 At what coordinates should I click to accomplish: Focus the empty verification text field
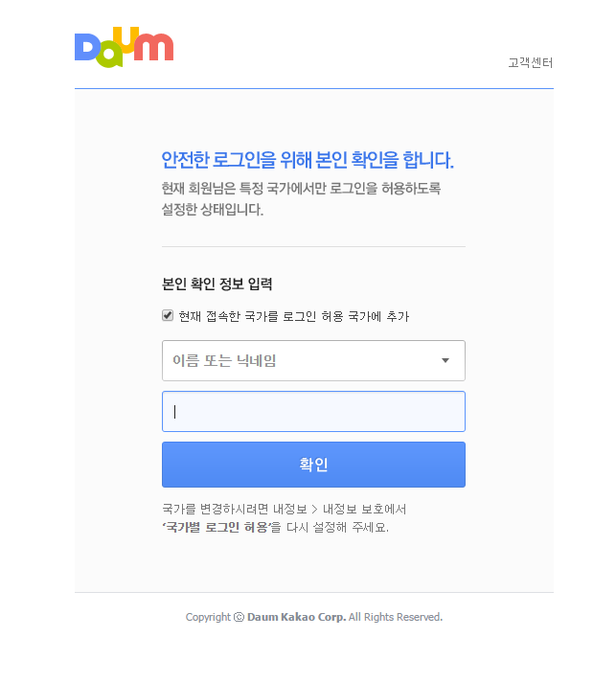click(313, 412)
